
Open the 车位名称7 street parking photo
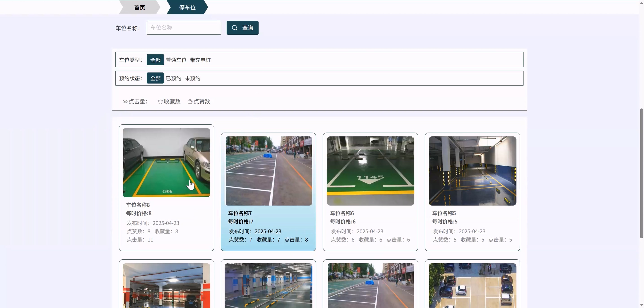pyautogui.click(x=269, y=171)
